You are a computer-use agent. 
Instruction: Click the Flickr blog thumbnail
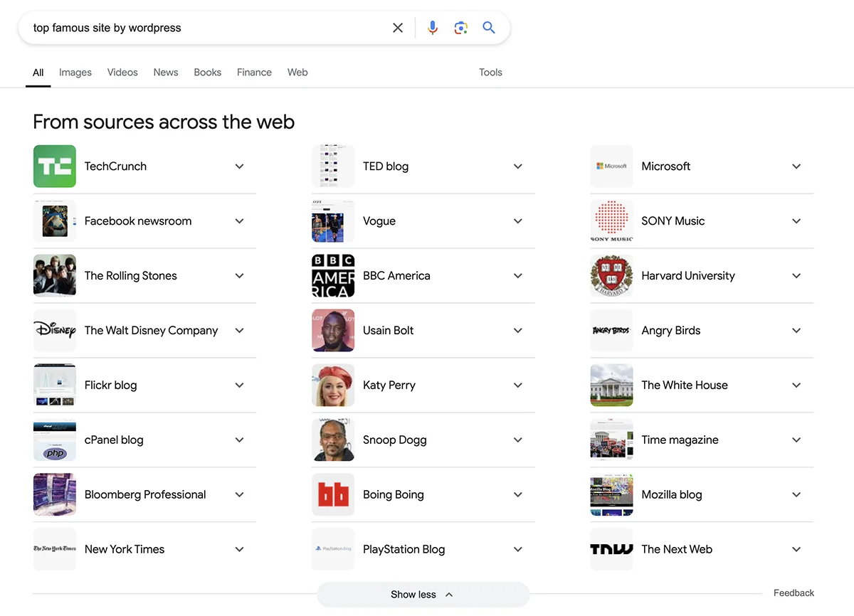point(55,386)
